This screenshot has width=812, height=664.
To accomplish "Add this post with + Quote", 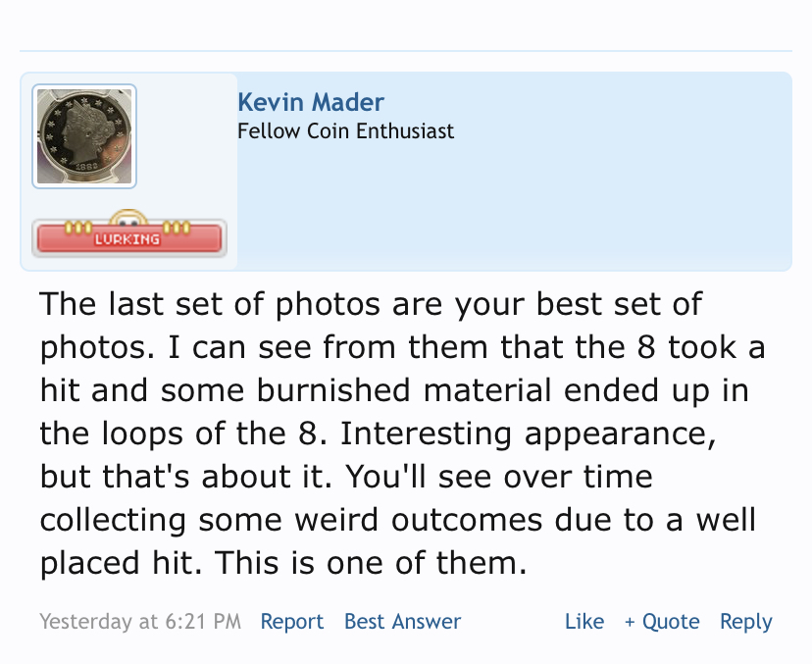I will tap(662, 621).
